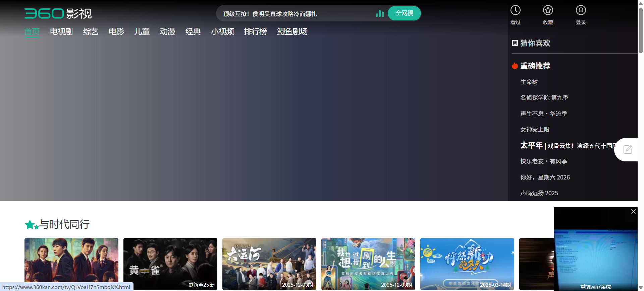The image size is (644, 291).
Task: Go to the 首页 tab
Action: [32, 31]
